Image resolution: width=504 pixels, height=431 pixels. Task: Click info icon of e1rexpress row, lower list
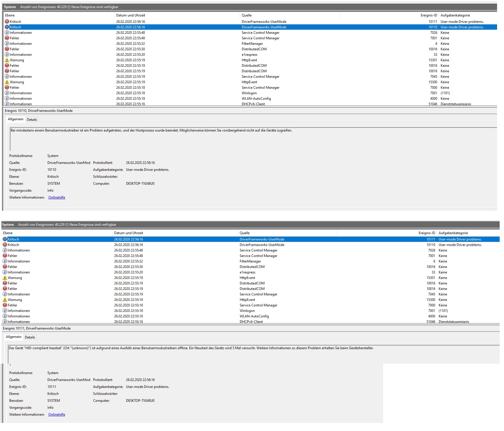click(x=5, y=272)
